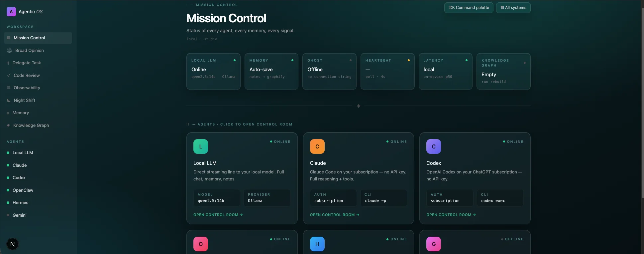Select the Gemini agent in sidebar
The width and height of the screenshot is (644, 254).
(x=38, y=215)
